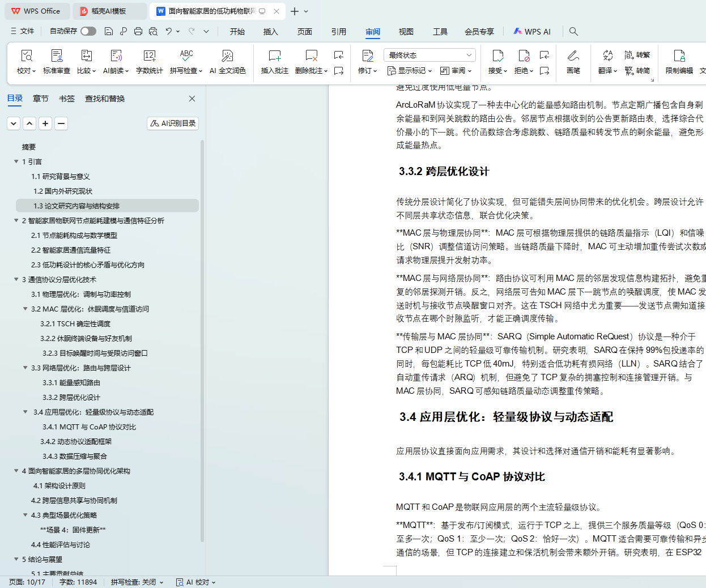Image resolution: width=706 pixels, height=588 pixels.
Task: Jump to 3.4.1 MQTT 与 CoAP 协议对比 heading
Action: 89,427
